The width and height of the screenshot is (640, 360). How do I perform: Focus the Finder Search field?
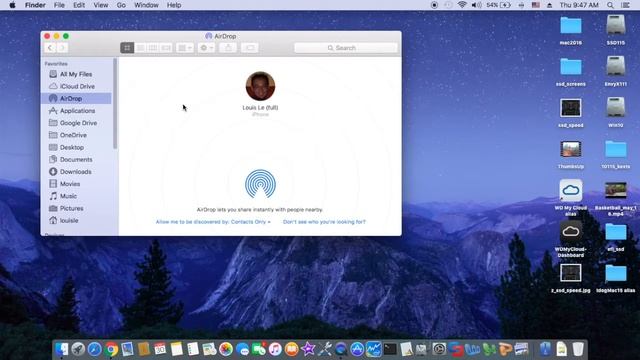click(x=345, y=48)
